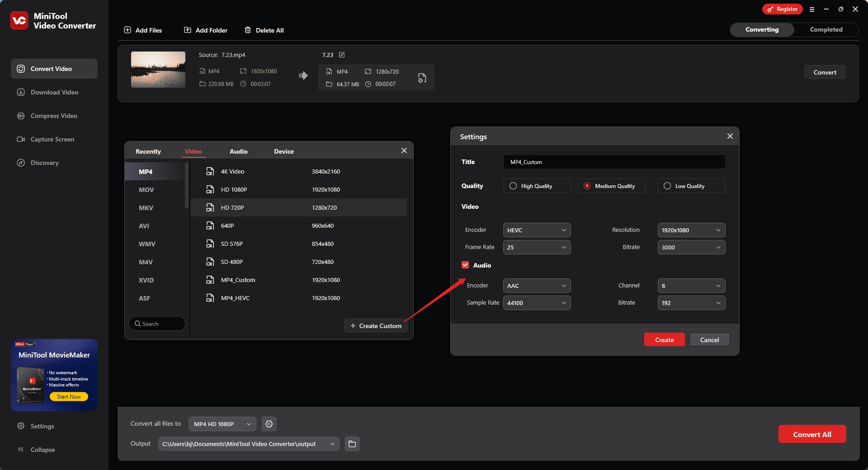
Task: Open the Convert all files to dropdown
Action: click(222, 424)
